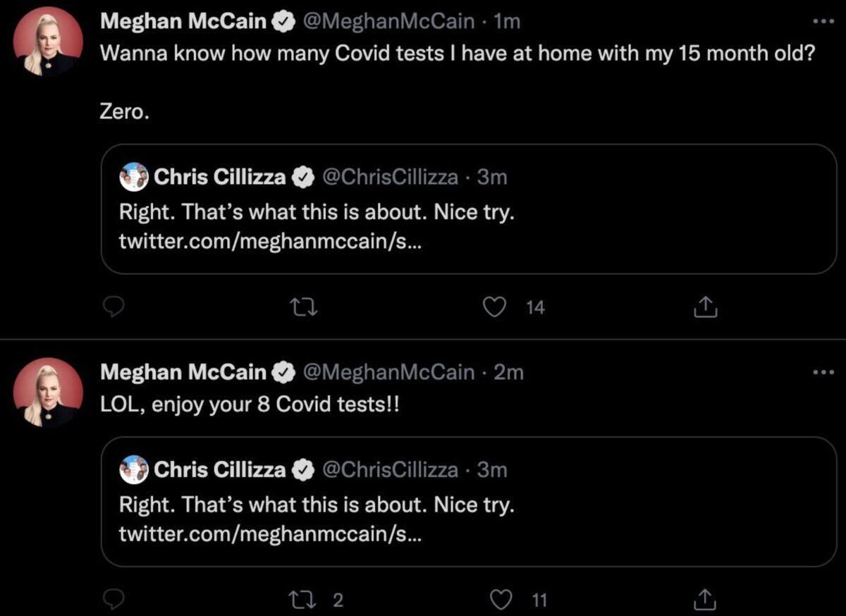Click the '2m' timestamp on the bottom tweet
This screenshot has height=616, width=846.
click(x=509, y=372)
